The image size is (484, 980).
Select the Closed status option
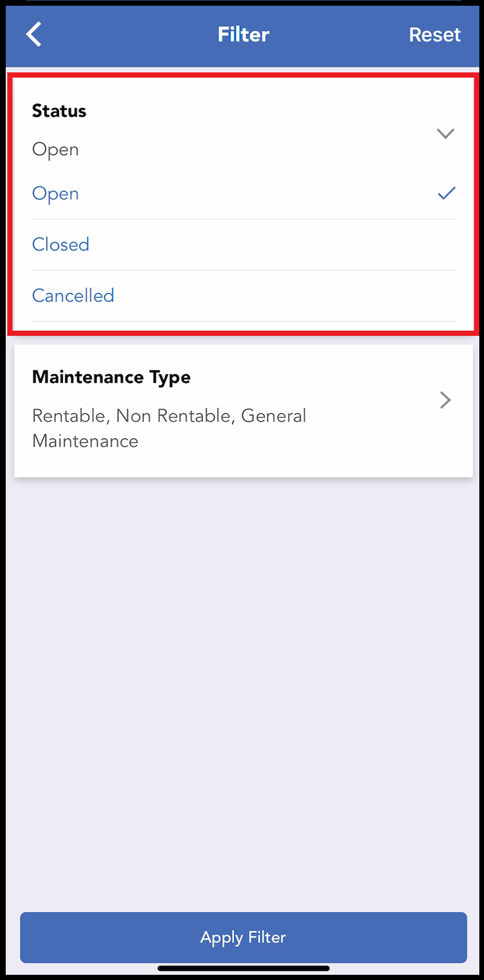[x=61, y=244]
